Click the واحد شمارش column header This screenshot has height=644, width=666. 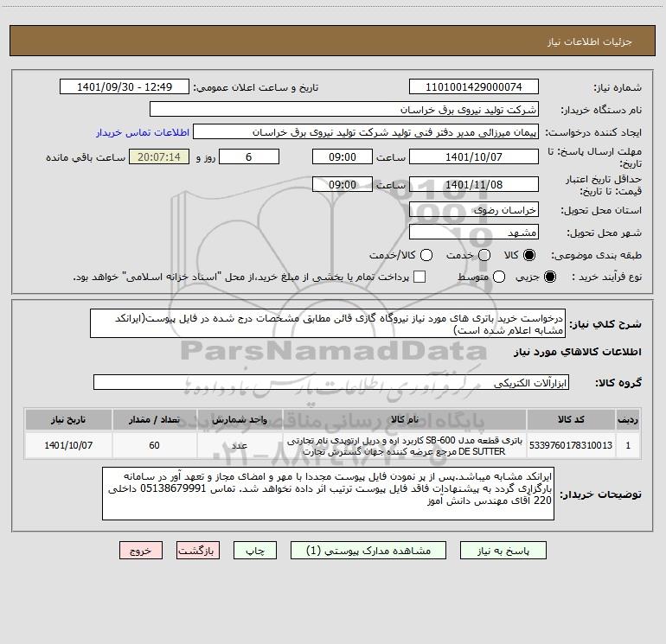(240, 419)
